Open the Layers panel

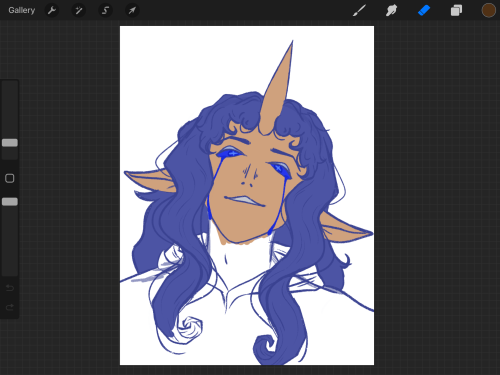click(x=456, y=10)
